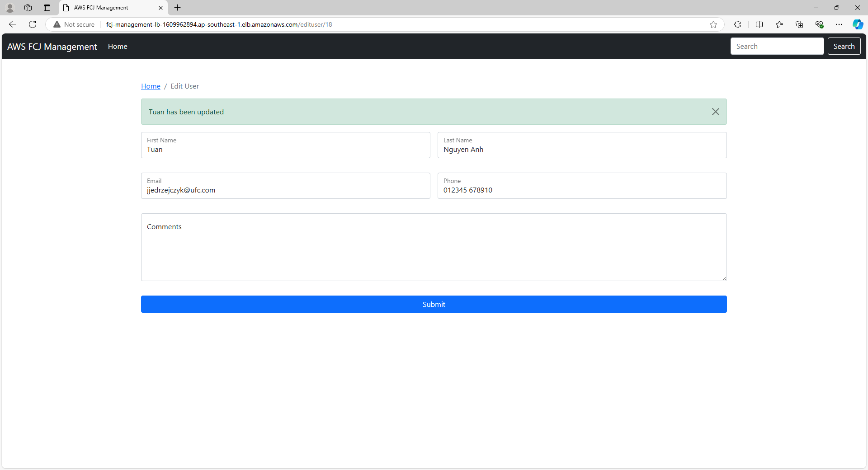Screen dimensions: 868x470
Task: Open the Collections icon
Action: [799, 24]
